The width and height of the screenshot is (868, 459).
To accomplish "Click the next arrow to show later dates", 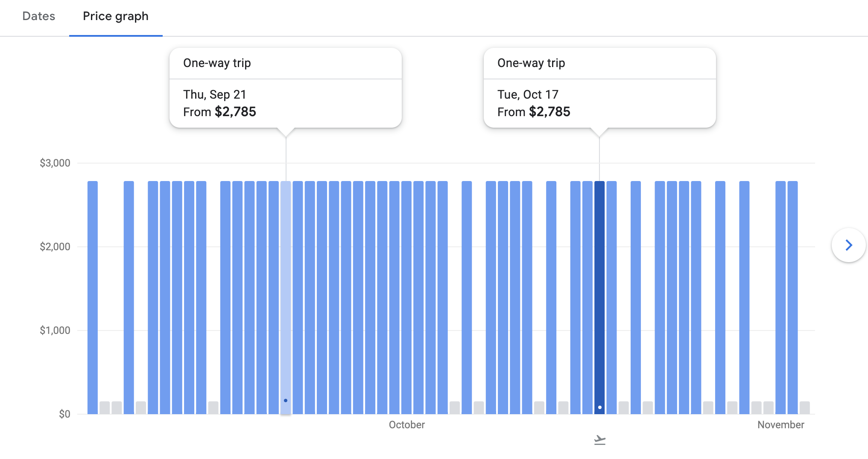I will [x=848, y=245].
